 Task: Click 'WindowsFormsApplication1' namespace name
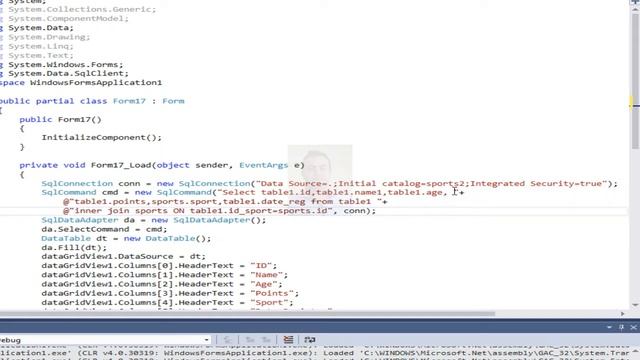tap(96, 83)
